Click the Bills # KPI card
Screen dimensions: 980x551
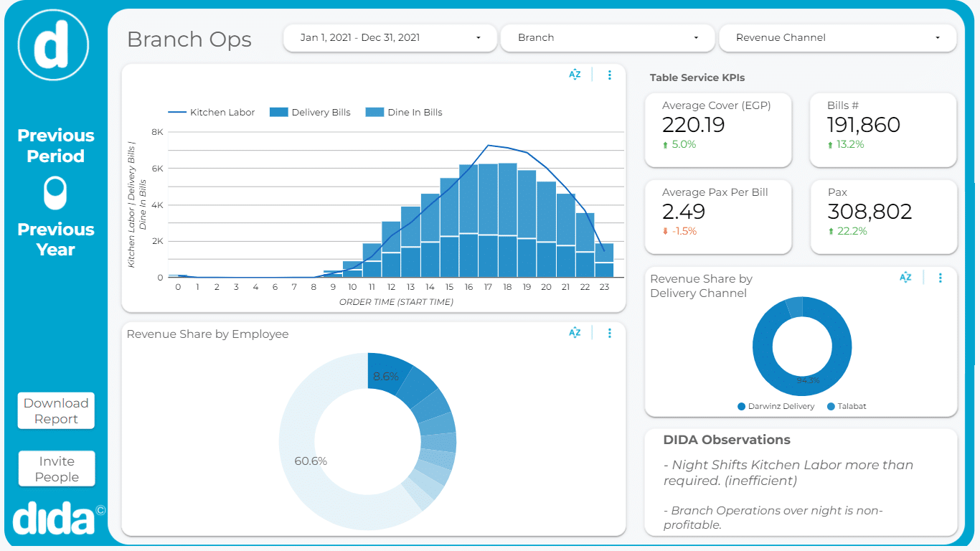click(x=883, y=130)
